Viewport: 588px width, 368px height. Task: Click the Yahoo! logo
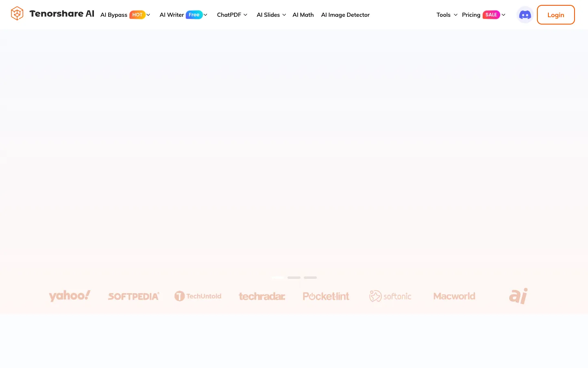tap(69, 296)
